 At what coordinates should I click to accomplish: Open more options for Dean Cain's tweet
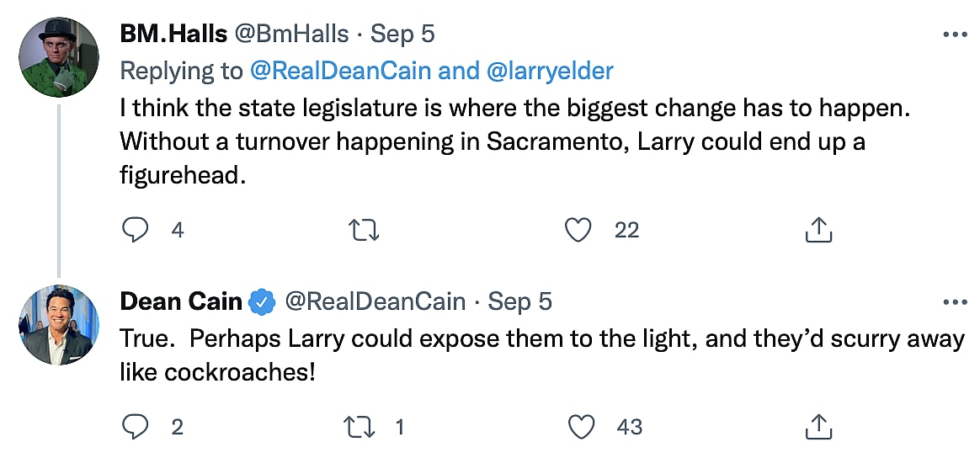(x=955, y=301)
